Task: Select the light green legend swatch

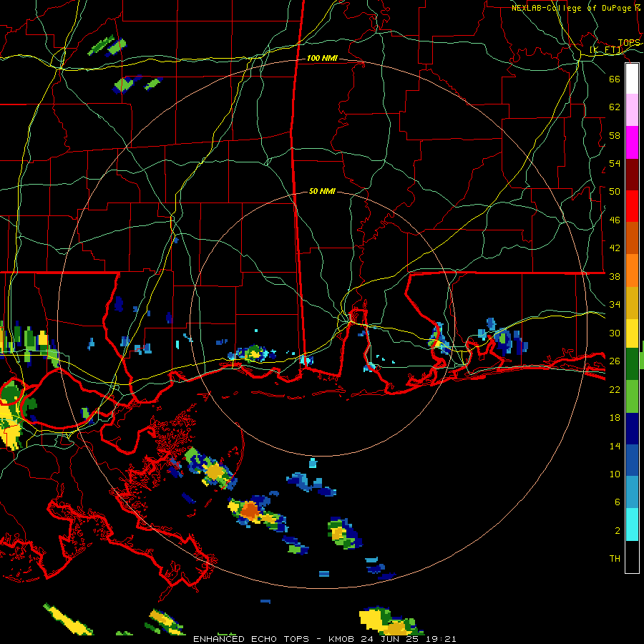Action: tap(632, 396)
